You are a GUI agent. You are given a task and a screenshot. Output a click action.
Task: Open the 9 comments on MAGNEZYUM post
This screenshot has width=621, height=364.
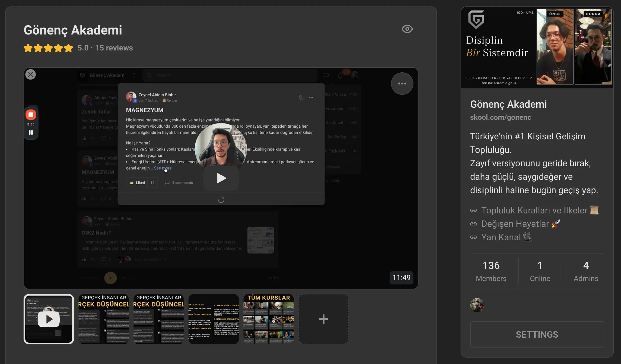(x=179, y=183)
